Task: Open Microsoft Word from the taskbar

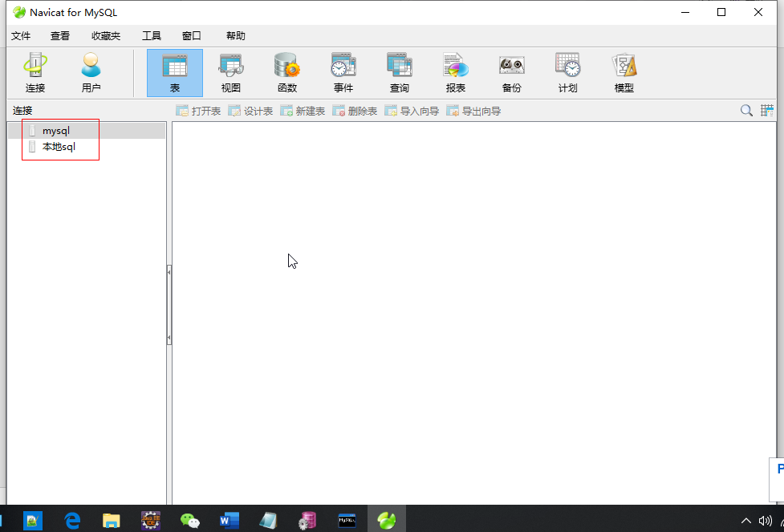Action: coord(229,521)
